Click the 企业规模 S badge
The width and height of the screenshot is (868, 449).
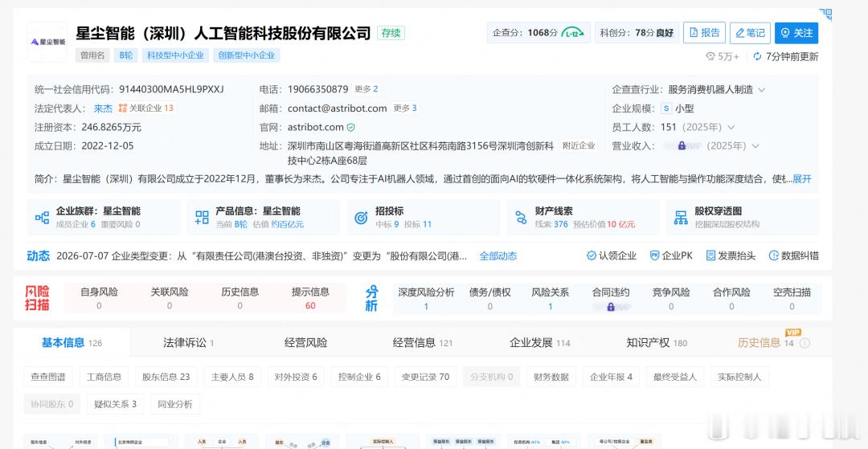(666, 108)
